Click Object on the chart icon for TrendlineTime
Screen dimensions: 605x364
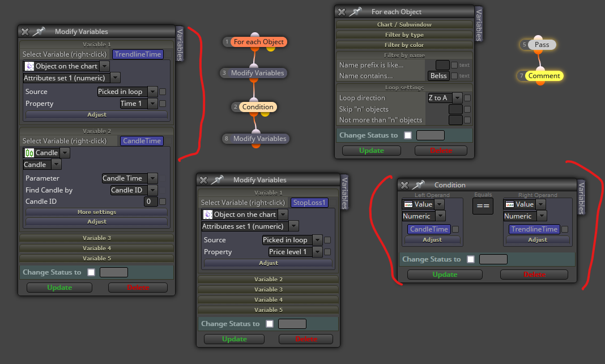point(29,66)
